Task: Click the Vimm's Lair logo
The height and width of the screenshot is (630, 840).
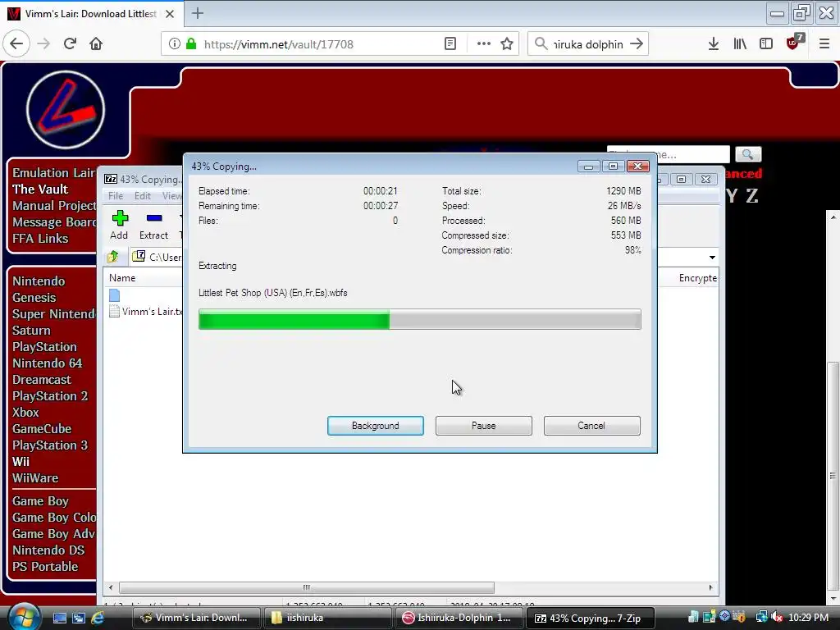Action: pos(66,110)
